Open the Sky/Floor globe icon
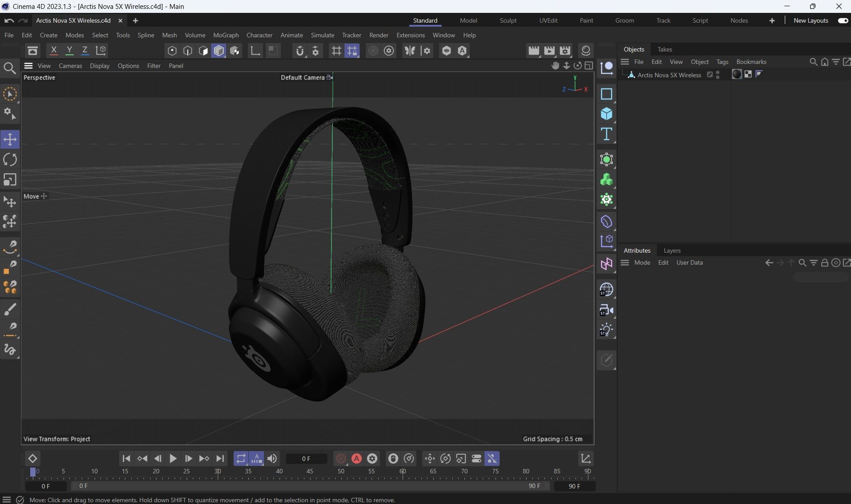 pyautogui.click(x=606, y=290)
